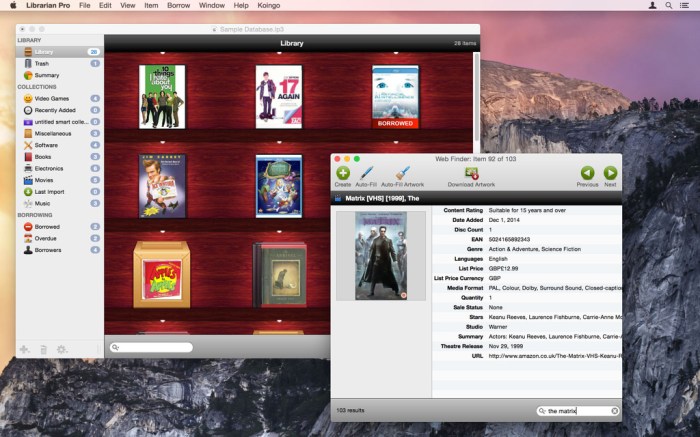700x437 pixels.
Task: Select the Movies collection
Action: coord(45,180)
